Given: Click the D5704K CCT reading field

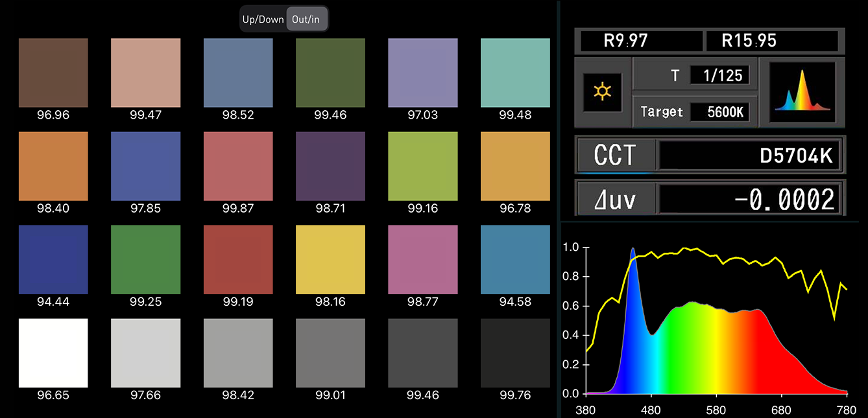Looking at the screenshot, I should pos(749,156).
